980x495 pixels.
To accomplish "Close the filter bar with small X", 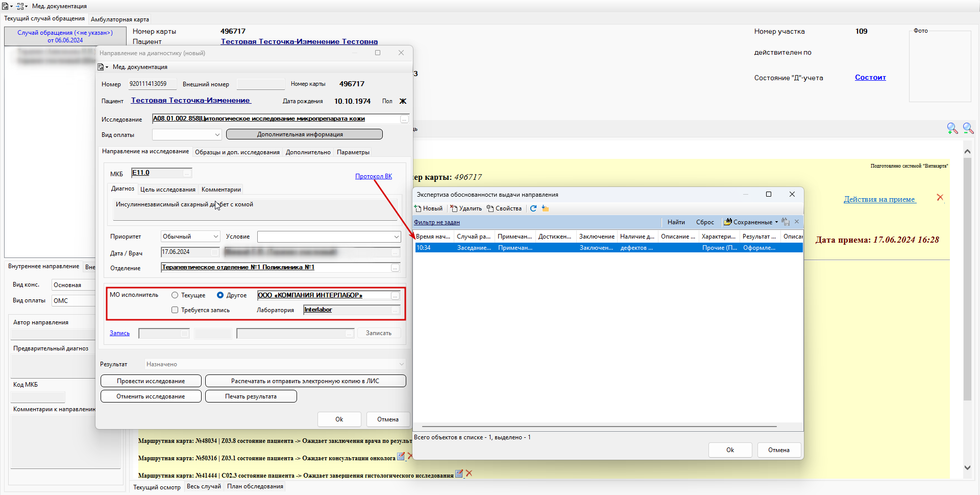I will 797,222.
